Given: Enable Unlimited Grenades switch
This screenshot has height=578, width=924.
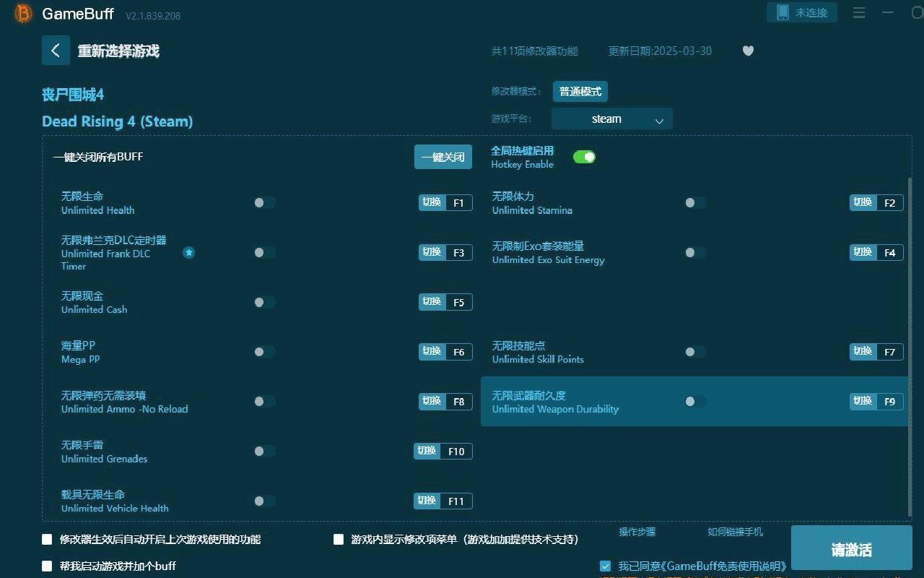Looking at the screenshot, I should (264, 451).
